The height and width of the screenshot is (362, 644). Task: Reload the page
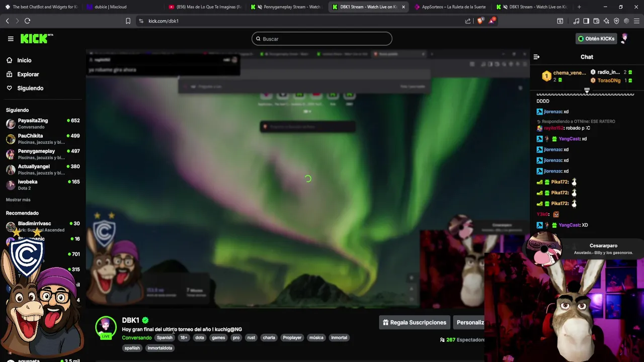27,21
